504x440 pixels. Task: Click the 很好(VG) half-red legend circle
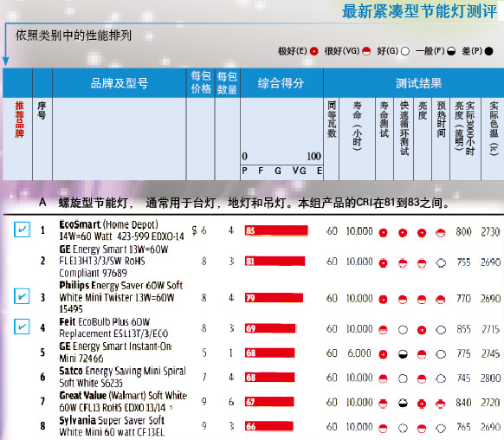click(x=366, y=51)
